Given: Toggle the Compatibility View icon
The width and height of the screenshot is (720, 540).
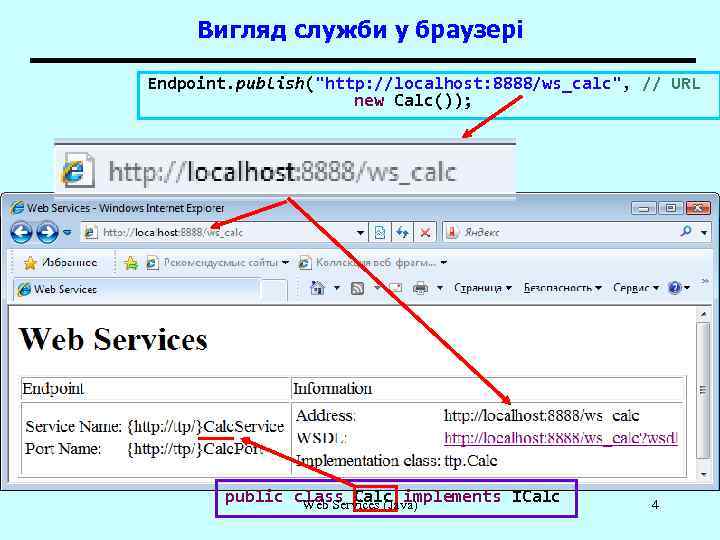Looking at the screenshot, I should [x=380, y=233].
